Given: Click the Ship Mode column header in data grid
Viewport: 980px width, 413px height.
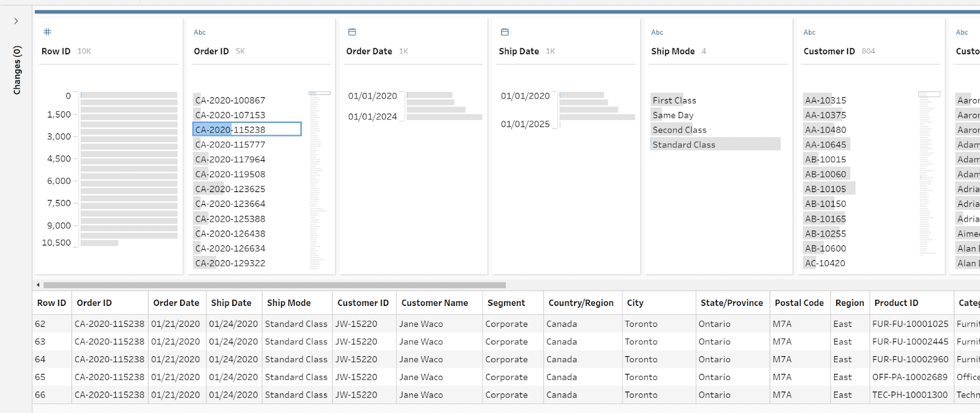Looking at the screenshot, I should [x=297, y=303].
